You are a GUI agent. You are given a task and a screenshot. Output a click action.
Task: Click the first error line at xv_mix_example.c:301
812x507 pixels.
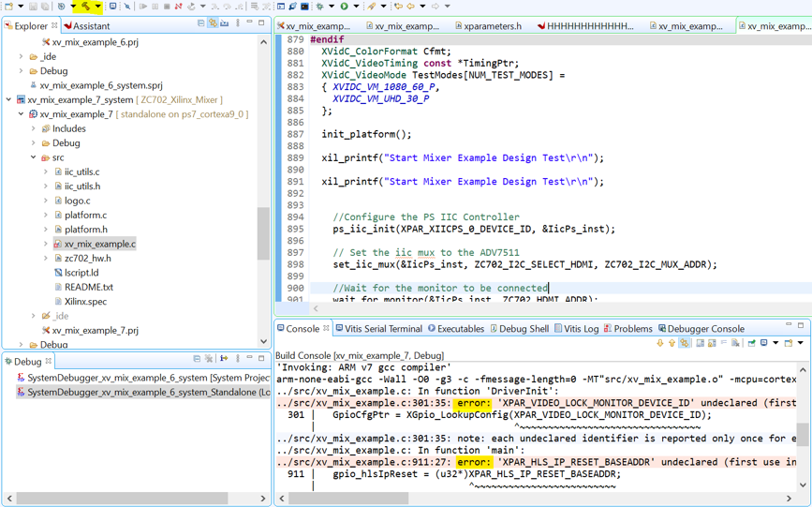coord(536,403)
